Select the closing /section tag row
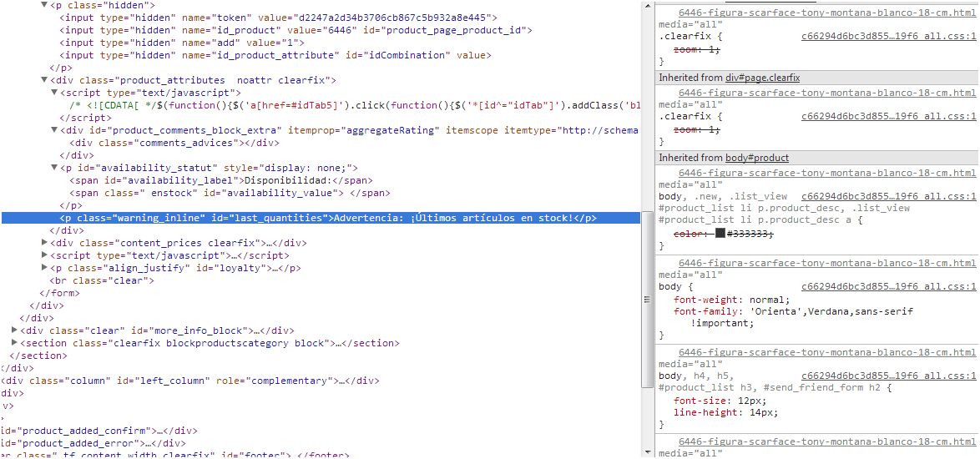This screenshot has width=980, height=459. (x=38, y=355)
